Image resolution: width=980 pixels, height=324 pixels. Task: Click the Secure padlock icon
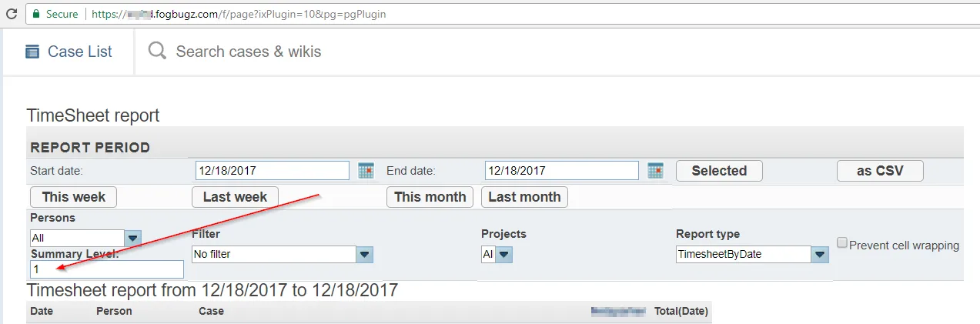tap(35, 14)
